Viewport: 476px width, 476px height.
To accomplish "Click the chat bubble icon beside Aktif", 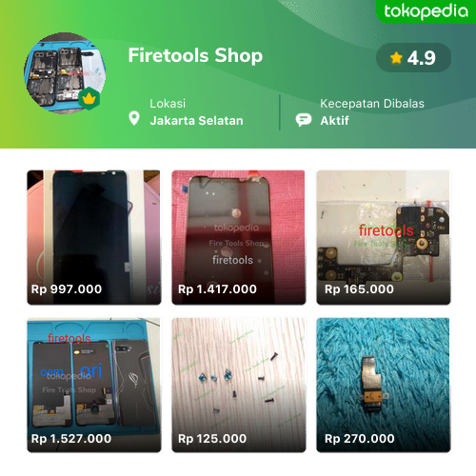I will [304, 120].
